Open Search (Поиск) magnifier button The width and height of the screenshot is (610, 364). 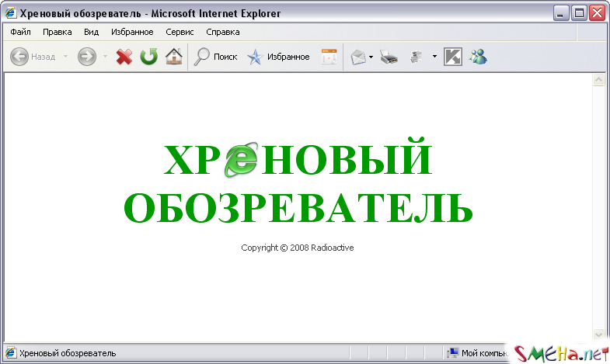coord(215,57)
